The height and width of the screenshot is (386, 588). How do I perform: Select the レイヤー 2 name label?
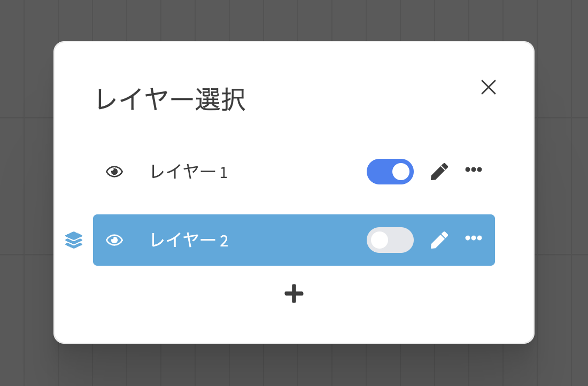click(x=189, y=240)
